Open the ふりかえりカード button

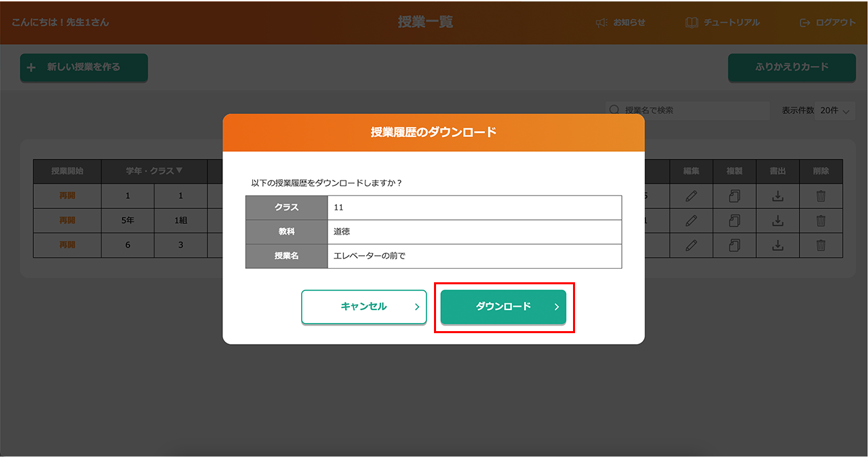coord(791,67)
